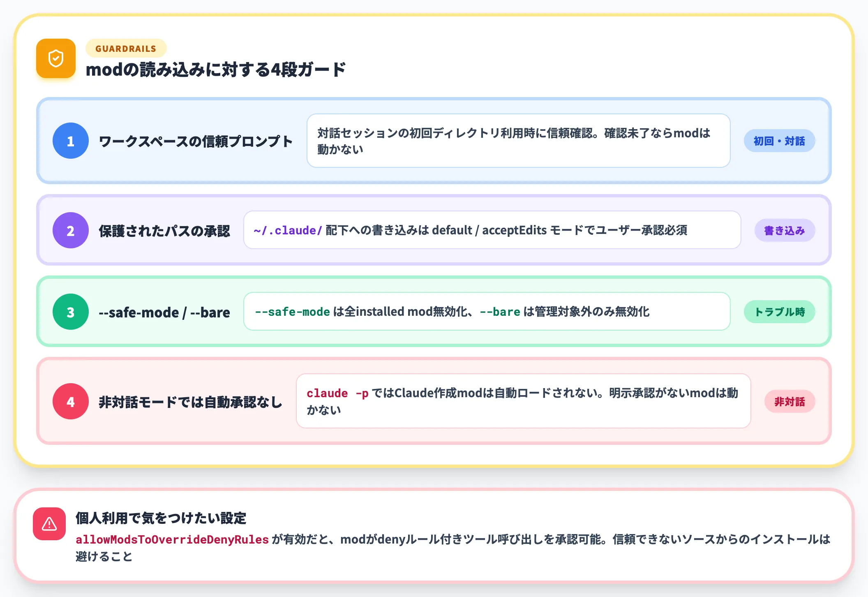Screen dimensions: 868x597
Task: Click the green circle numbered 3
Action: 71,312
